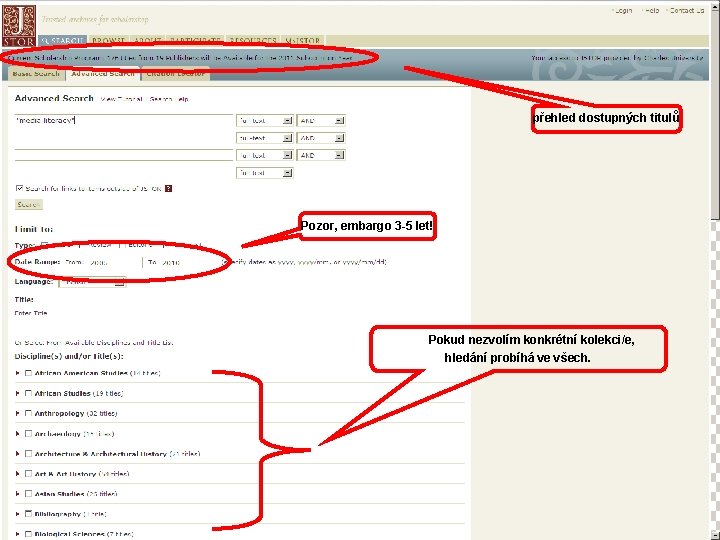Open the first row AND operator dropdown
The height and width of the screenshot is (540, 720).
tap(321, 120)
